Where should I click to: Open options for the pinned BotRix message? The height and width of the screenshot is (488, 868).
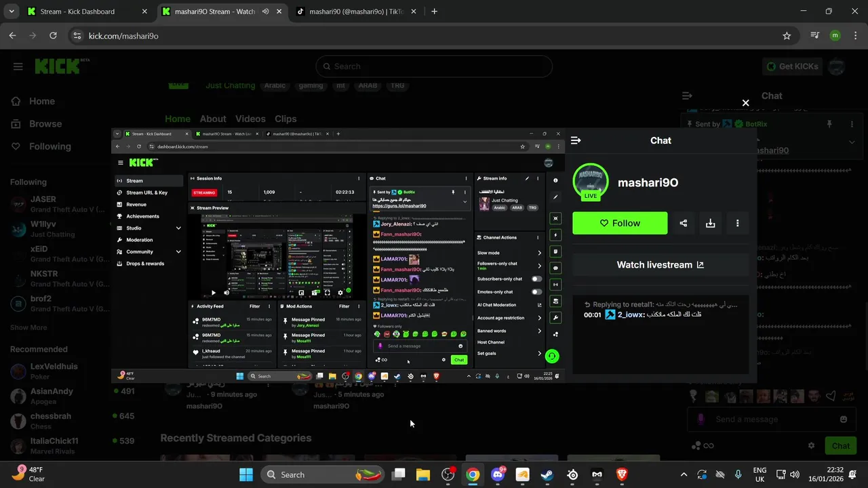(x=852, y=124)
